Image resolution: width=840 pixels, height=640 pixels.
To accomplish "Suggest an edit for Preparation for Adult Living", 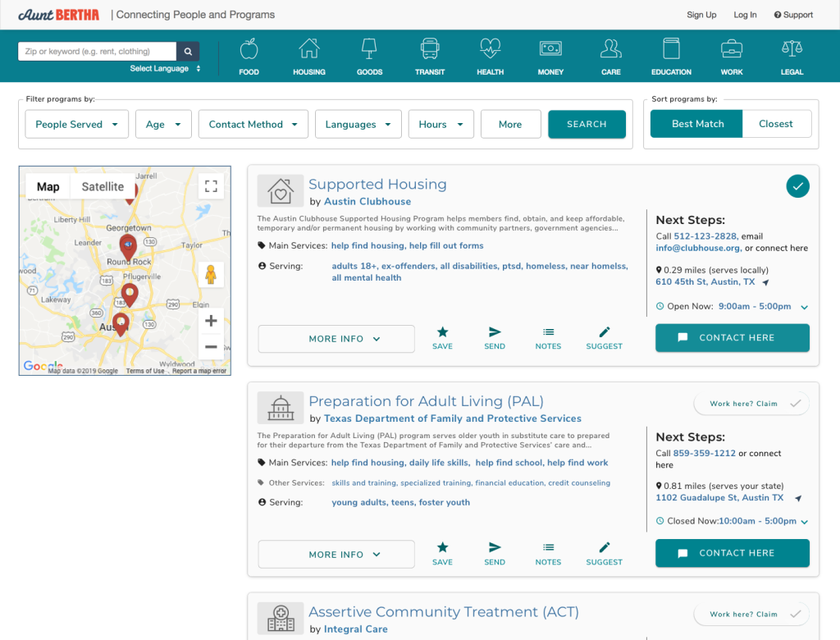I will (605, 554).
